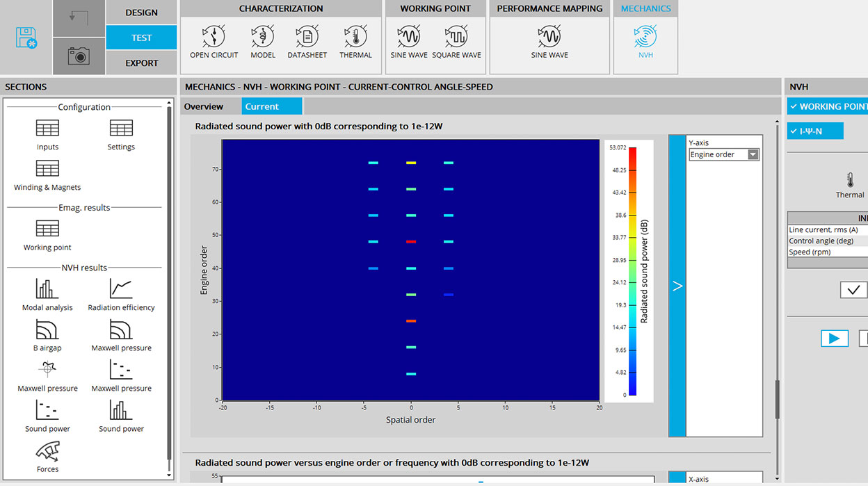Image resolution: width=868 pixels, height=488 pixels.
Task: Switch to the Overview tab
Action: pos(204,106)
